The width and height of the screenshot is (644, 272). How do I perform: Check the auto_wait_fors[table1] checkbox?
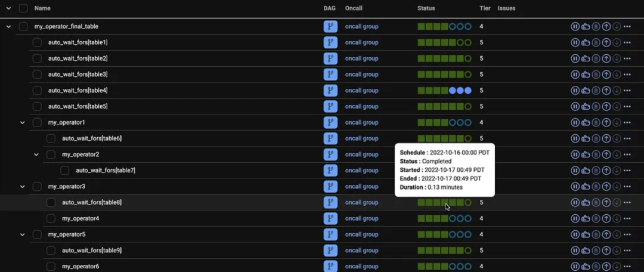coord(37,43)
